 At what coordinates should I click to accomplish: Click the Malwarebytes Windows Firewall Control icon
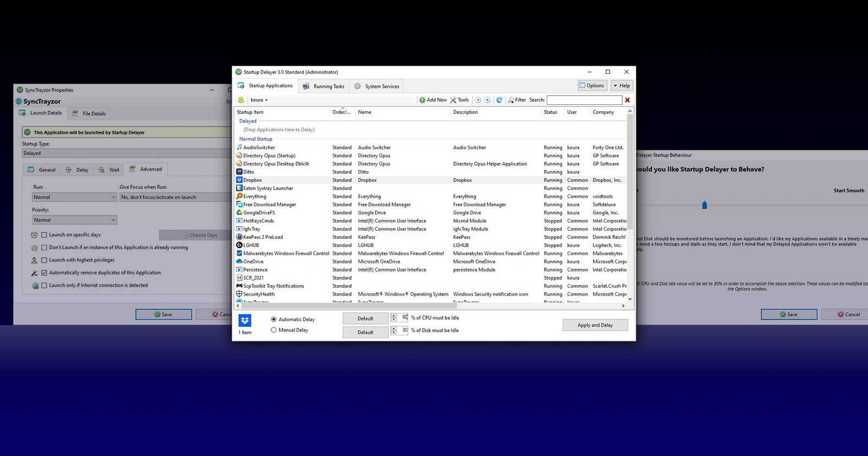239,254
